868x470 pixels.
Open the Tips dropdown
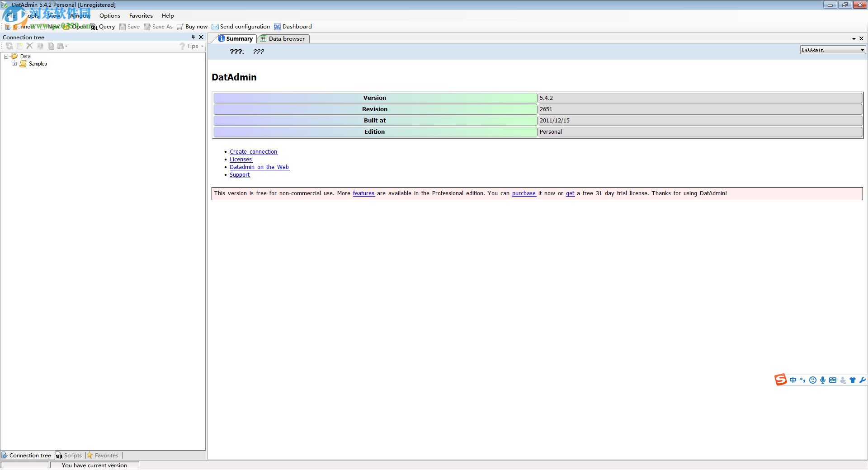pos(192,46)
